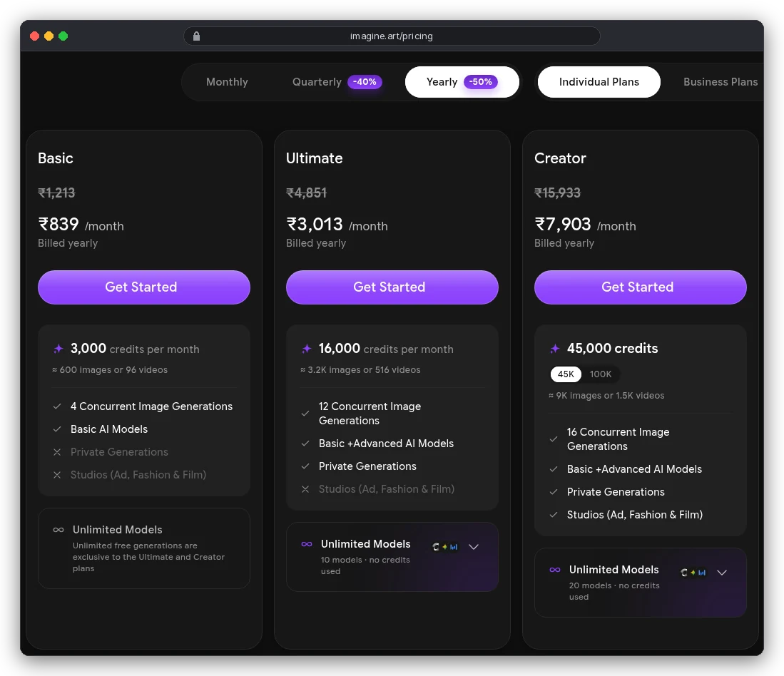Click the 'Unlimited free generations' note in Basic
The width and height of the screenshot is (784, 676).
[x=148, y=557]
